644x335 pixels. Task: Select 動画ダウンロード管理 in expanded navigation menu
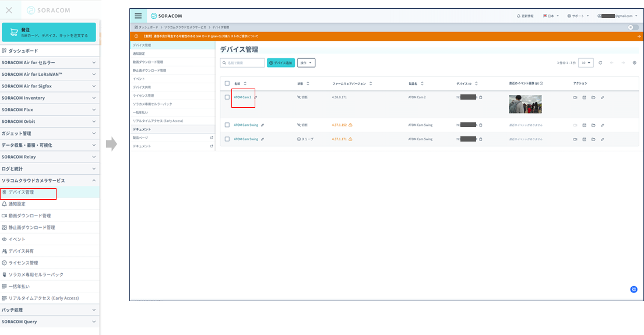click(x=50, y=216)
